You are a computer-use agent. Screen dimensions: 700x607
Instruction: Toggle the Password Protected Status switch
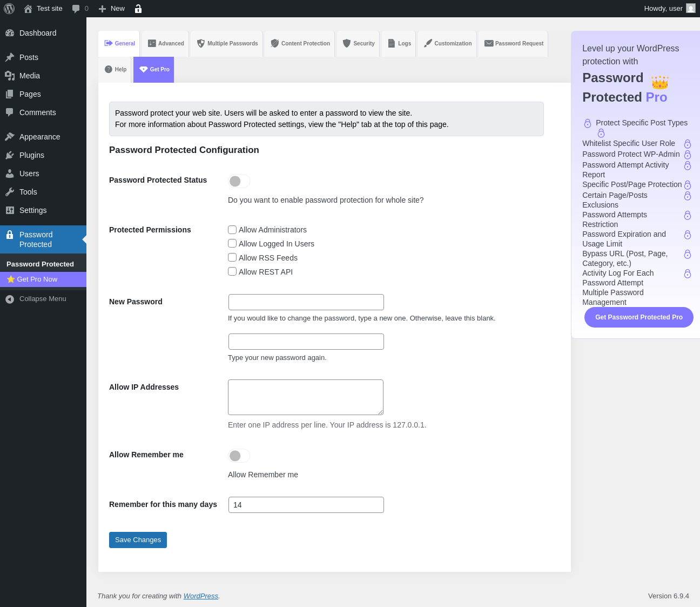coord(239,181)
